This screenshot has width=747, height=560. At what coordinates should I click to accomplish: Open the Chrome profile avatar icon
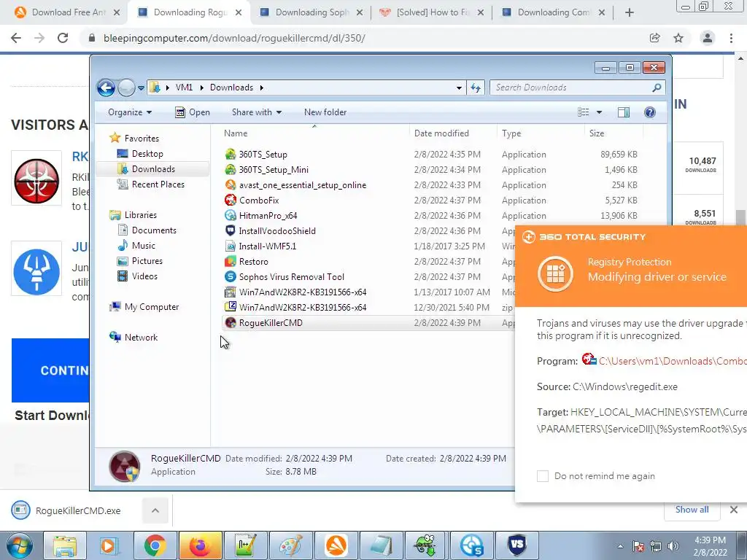708,38
